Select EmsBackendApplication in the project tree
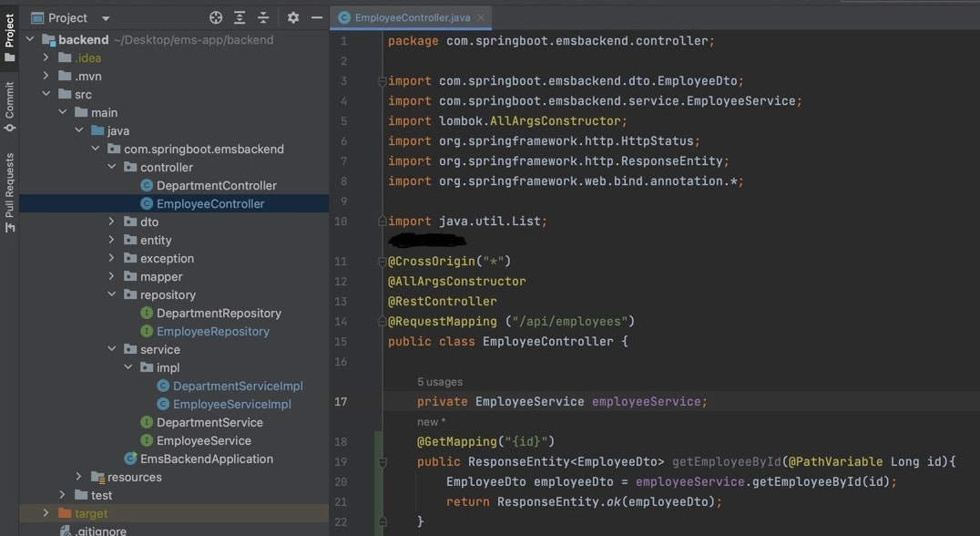This screenshot has height=536, width=980. (x=206, y=459)
